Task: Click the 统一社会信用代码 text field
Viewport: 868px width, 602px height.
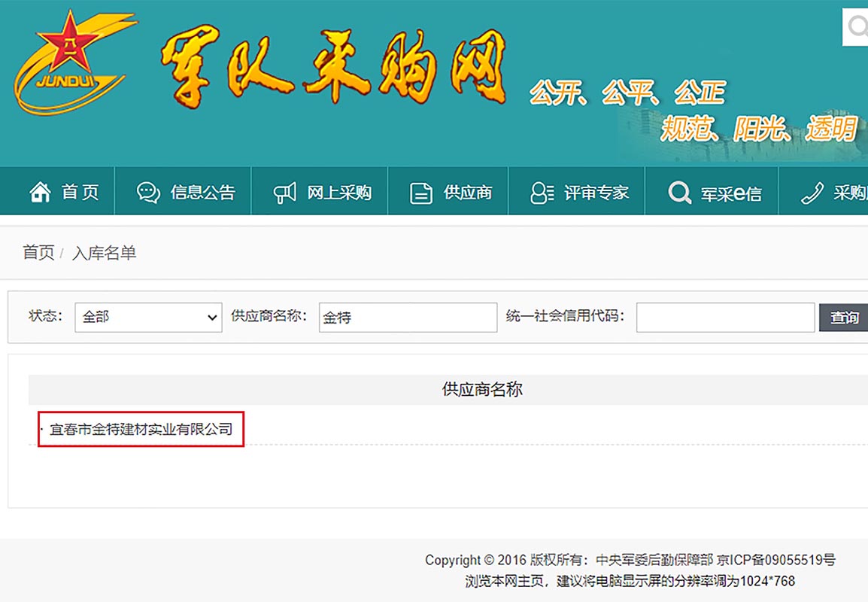Action: coord(725,318)
